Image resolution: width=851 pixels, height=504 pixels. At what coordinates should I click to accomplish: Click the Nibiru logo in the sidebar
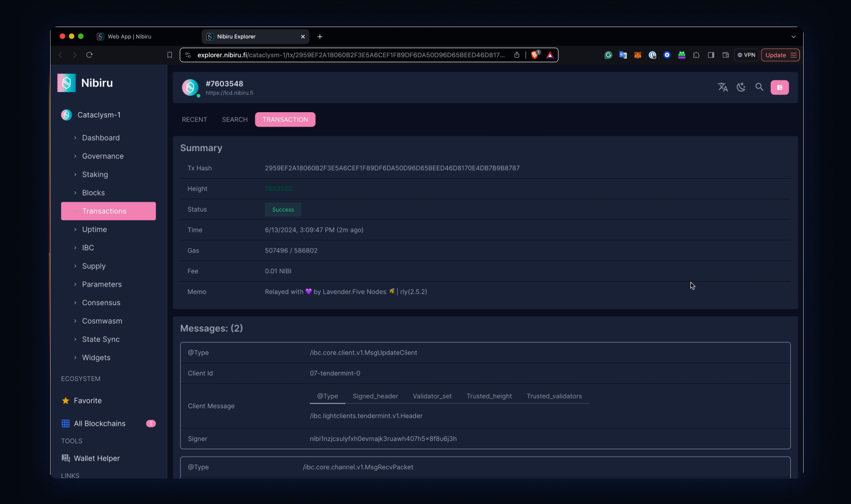point(66,83)
